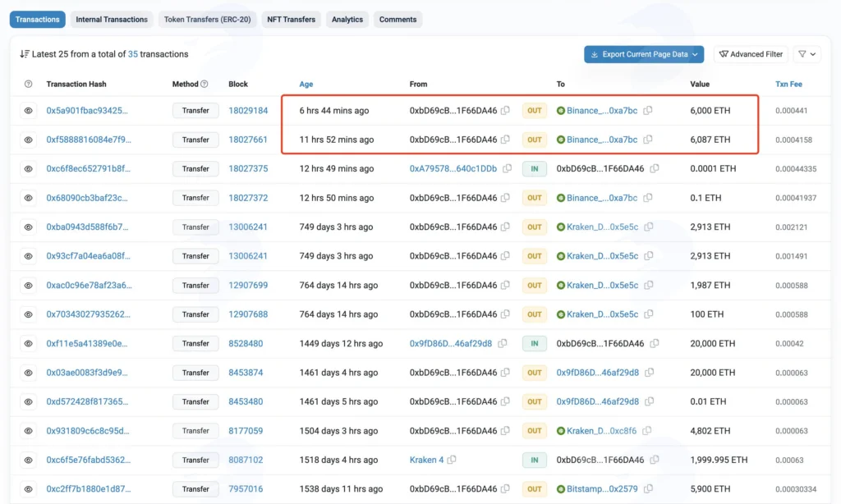841x504 pixels.
Task: Preview transaction 0x5a901fbac93425 with eye icon
Action: [x=29, y=111]
